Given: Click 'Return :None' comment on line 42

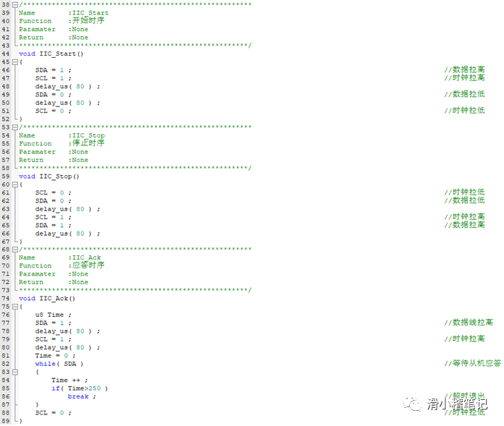Looking at the screenshot, I should (54, 38).
